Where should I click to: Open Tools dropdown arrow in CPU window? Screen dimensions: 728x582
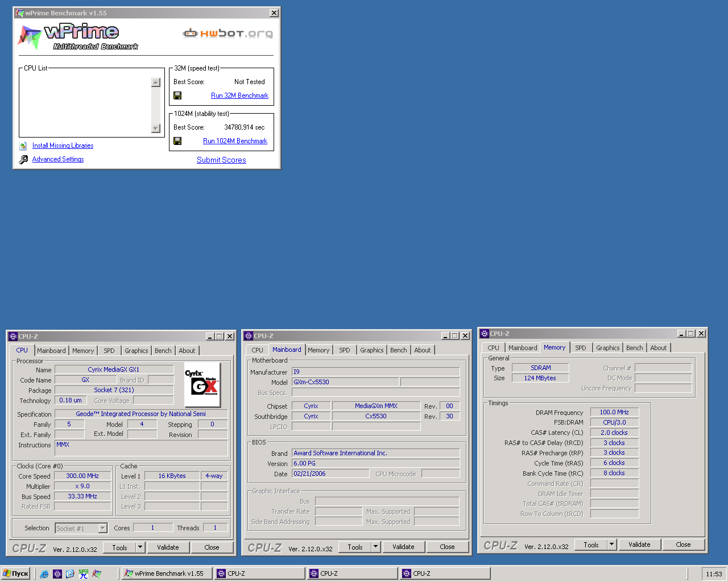point(140,547)
